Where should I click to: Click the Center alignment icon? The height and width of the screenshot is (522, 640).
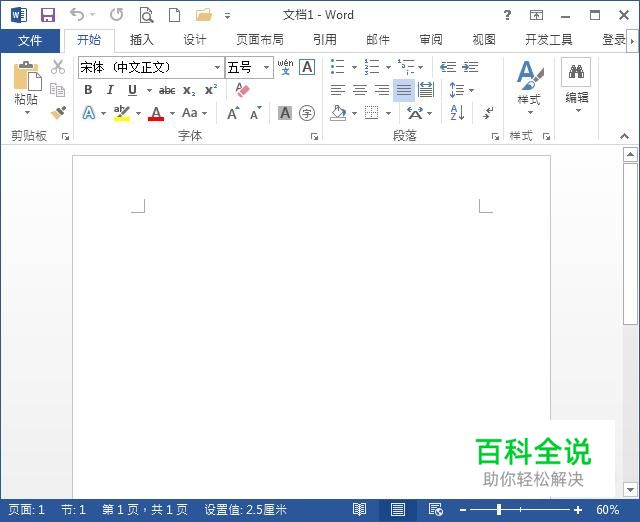coord(360,90)
